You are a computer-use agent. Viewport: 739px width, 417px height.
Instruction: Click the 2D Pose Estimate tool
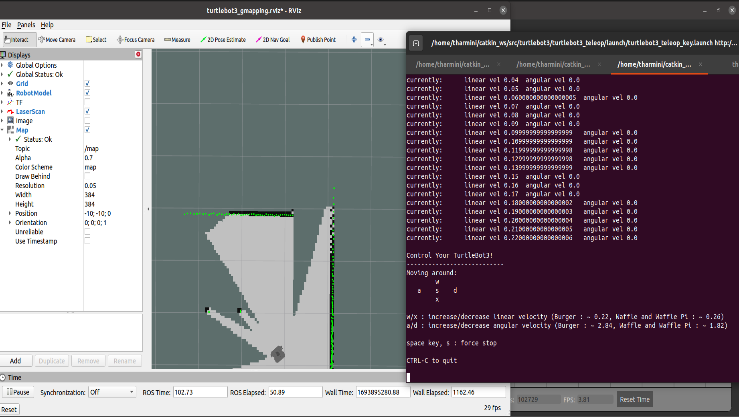coord(225,40)
